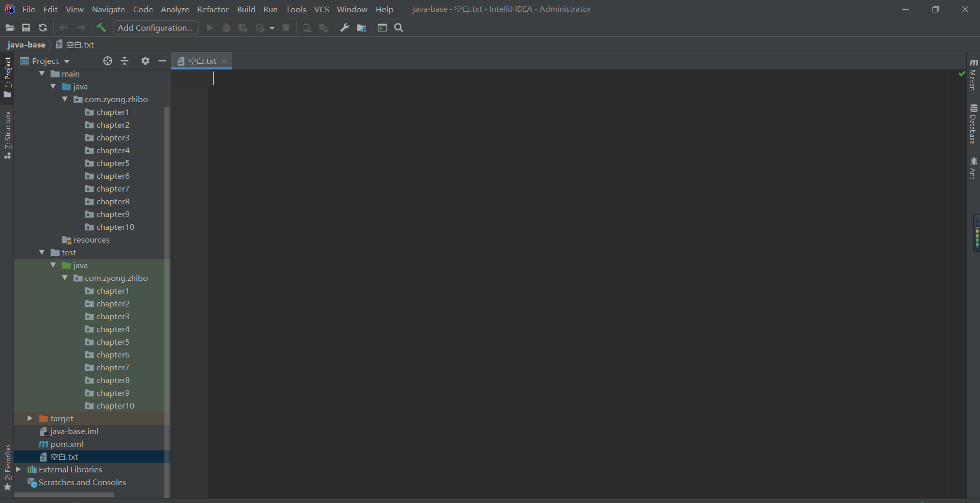Click Select Opened File crosshair icon
Screen dimensions: 980x503
point(107,61)
